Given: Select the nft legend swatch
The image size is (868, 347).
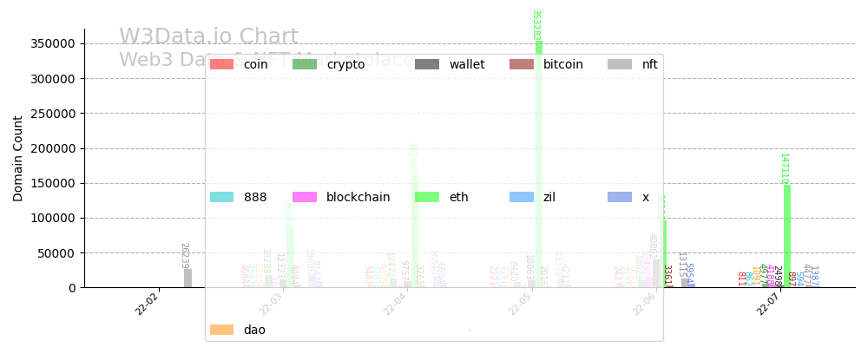Looking at the screenshot, I should [x=620, y=64].
